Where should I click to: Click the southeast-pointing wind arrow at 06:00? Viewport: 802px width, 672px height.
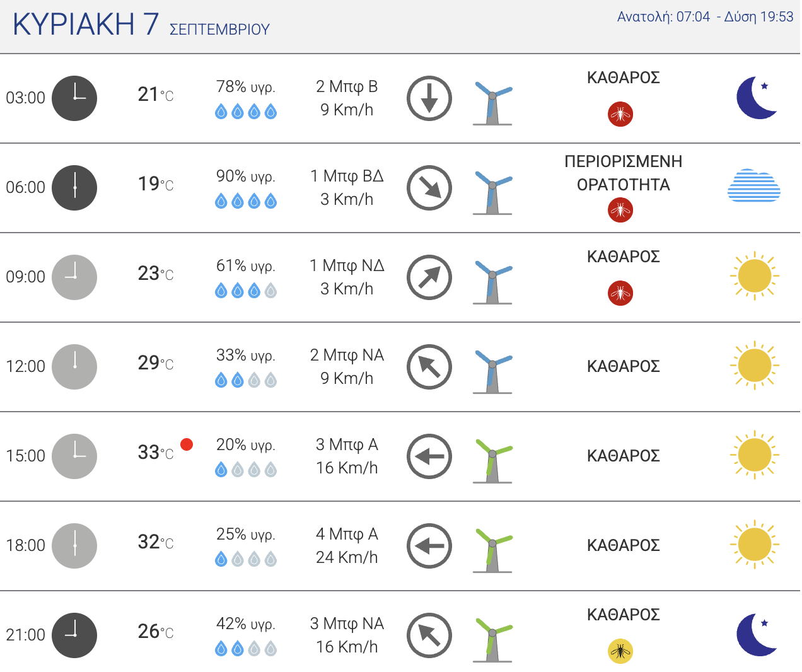click(x=429, y=188)
